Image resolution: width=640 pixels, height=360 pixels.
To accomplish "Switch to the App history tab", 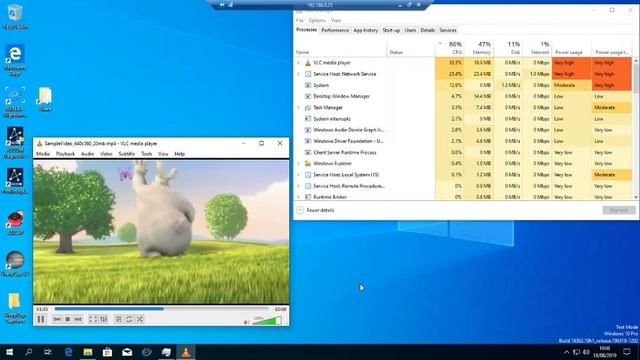I will (x=366, y=30).
